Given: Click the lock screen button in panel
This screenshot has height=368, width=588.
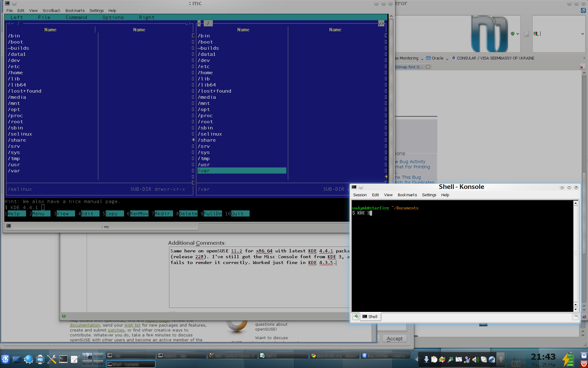Looking at the screenshot, I should click(584, 355).
